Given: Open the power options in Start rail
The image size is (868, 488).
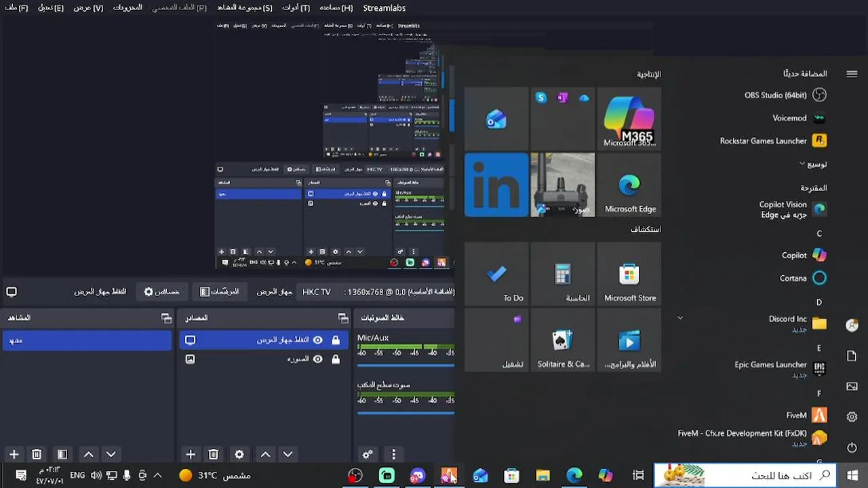Looking at the screenshot, I should [852, 448].
